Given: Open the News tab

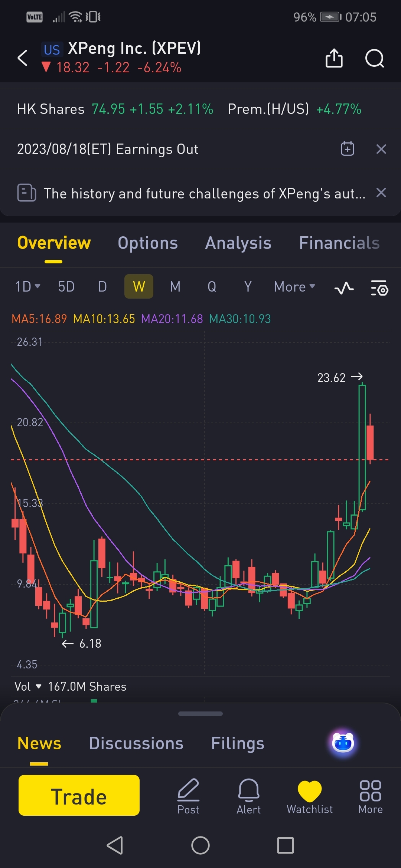Looking at the screenshot, I should (x=39, y=743).
